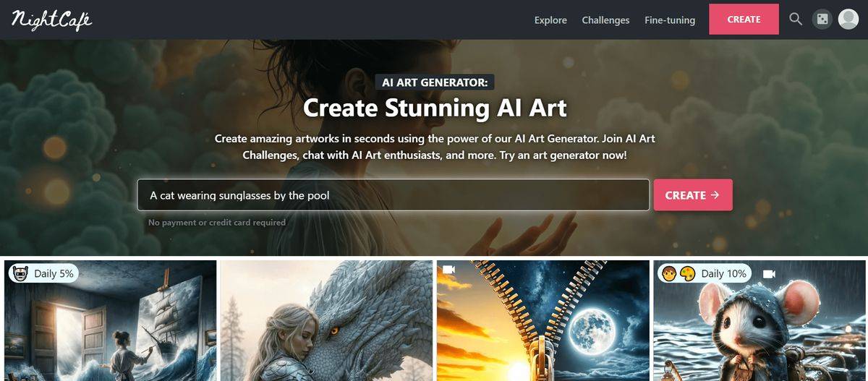Click the Daily 10% badge label
Viewport: 868px width, 381px height.
pos(724,273)
